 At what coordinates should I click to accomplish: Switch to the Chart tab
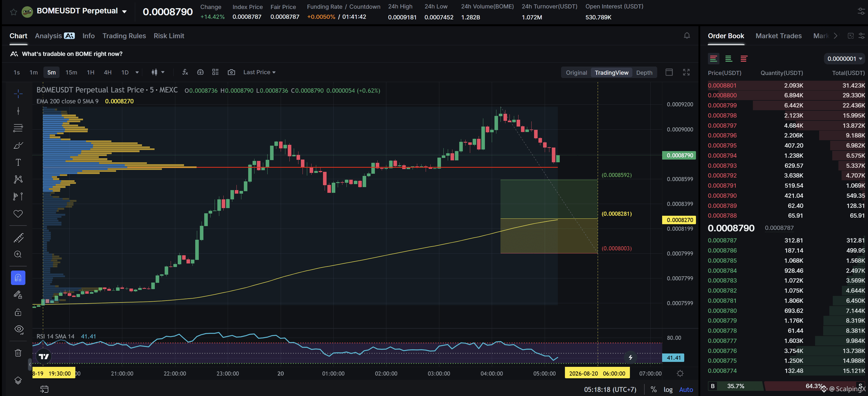[x=18, y=36]
